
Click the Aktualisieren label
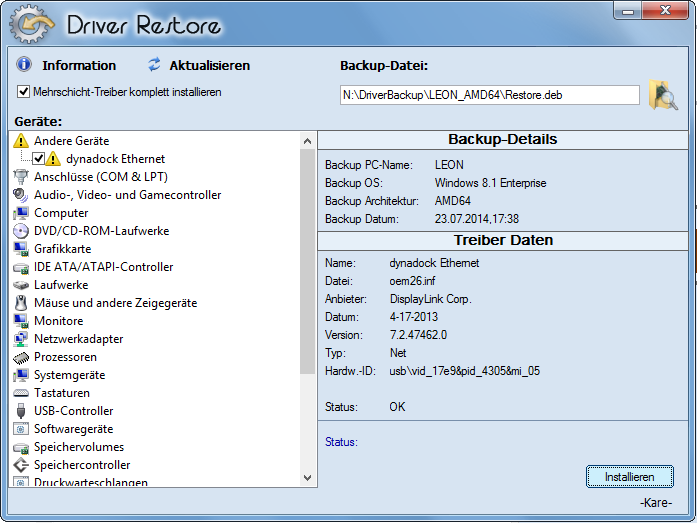pos(209,66)
